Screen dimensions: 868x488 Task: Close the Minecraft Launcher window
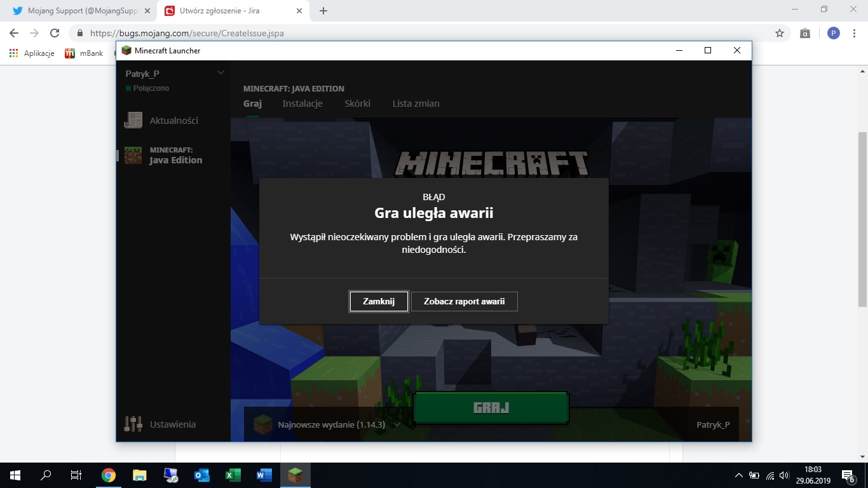pos(737,51)
